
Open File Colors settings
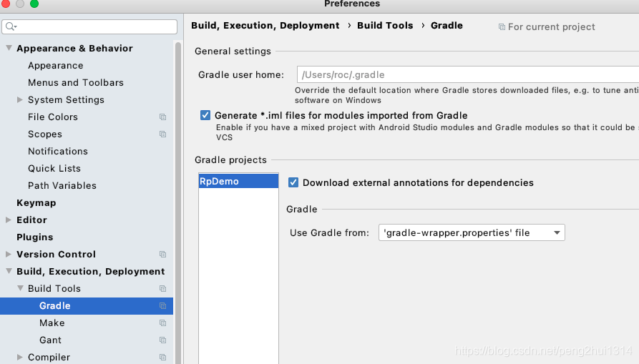point(52,117)
